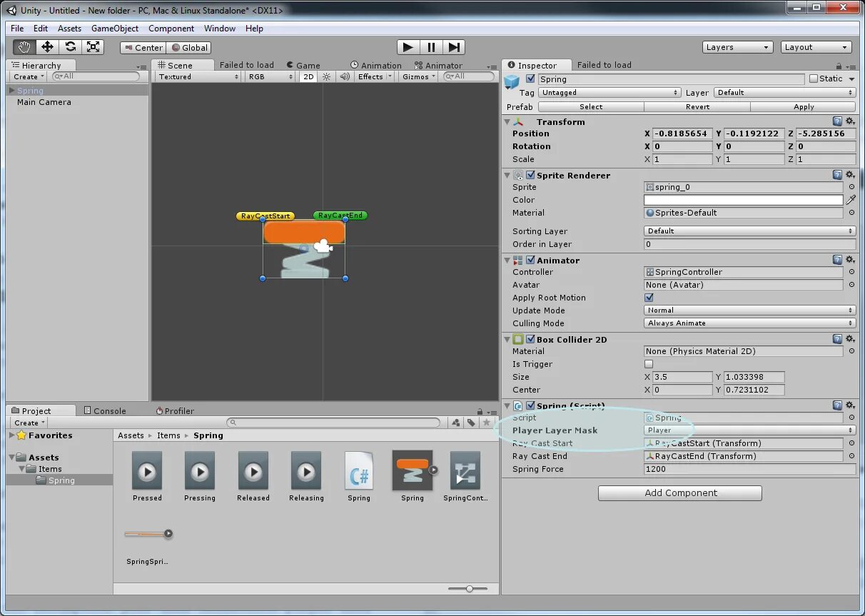Open Transform component gear menu
865x616 pixels.
850,122
